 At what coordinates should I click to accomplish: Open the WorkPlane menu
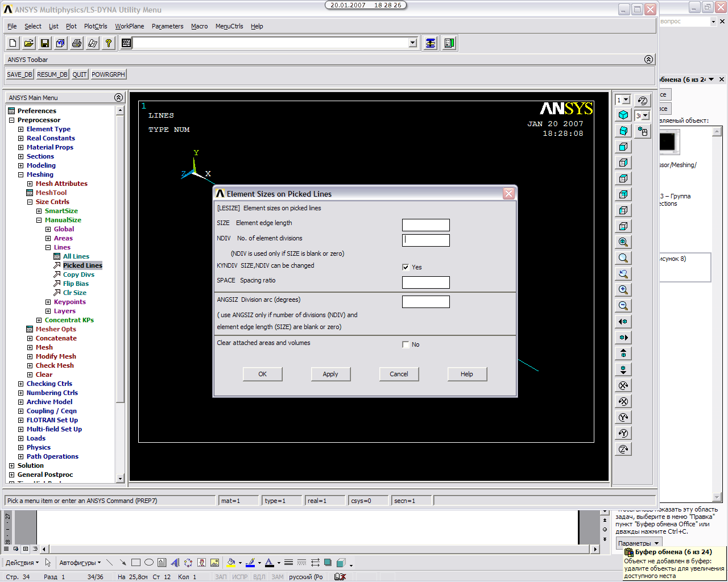130,26
